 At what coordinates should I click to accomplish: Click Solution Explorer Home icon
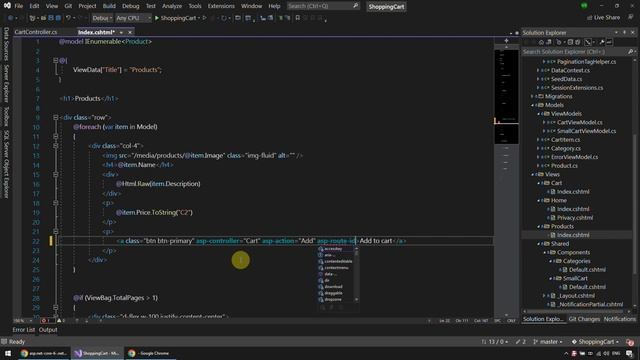(541, 42)
